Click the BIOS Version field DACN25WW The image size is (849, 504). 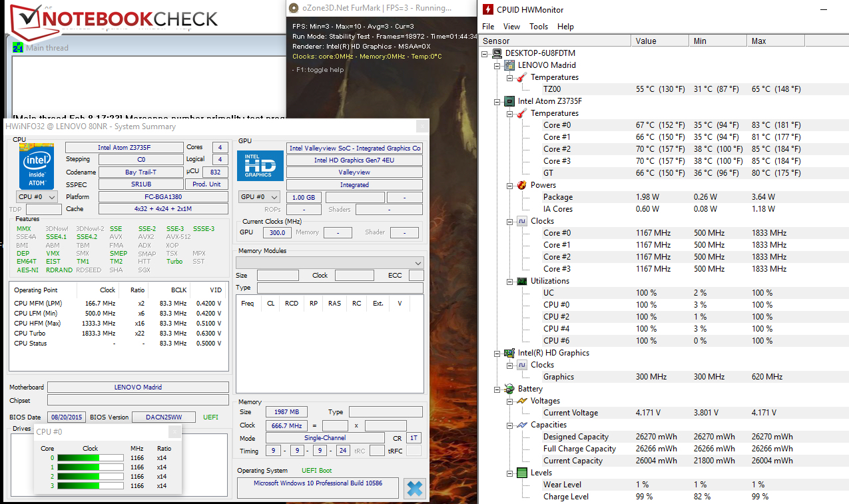coord(164,417)
